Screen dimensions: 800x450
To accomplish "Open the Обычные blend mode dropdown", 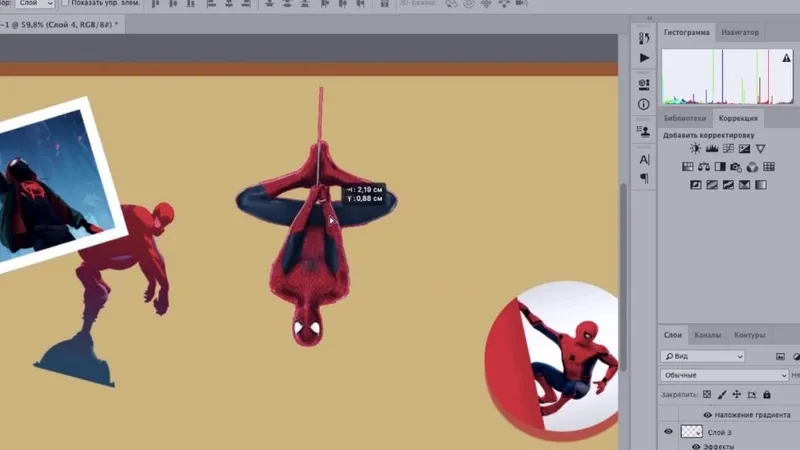I will 724,375.
